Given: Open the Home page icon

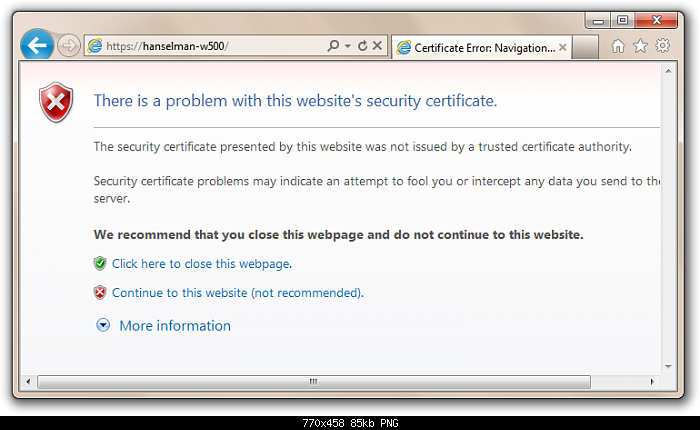Looking at the screenshot, I should coord(618,46).
